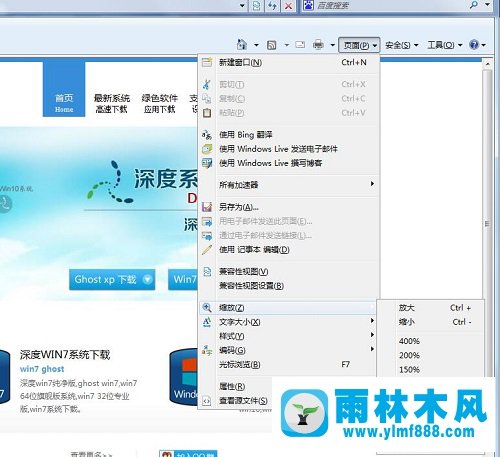500x457 pixels.
Task: Select 兼容性视图(V) menu item
Action: tap(289, 271)
